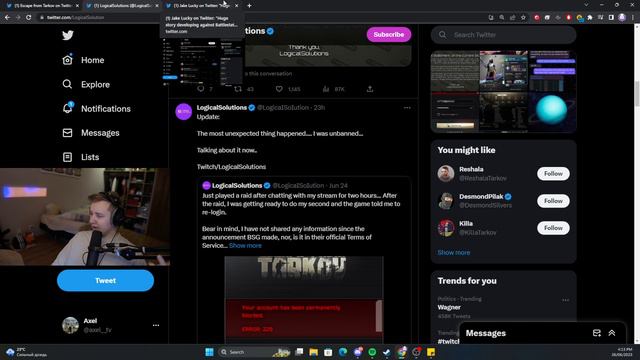
Task: Show more suggested accounts
Action: (453, 252)
